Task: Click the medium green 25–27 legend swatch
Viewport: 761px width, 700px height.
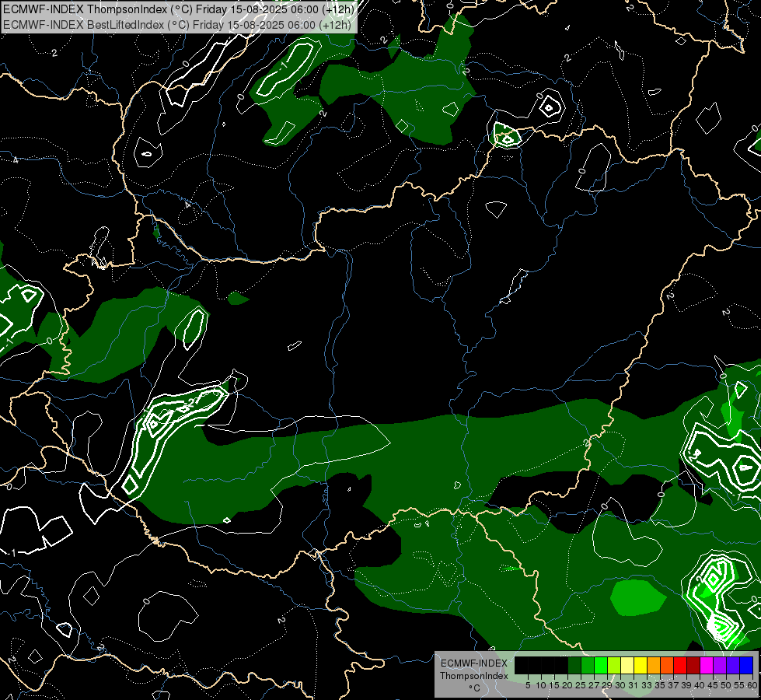Action: click(588, 665)
